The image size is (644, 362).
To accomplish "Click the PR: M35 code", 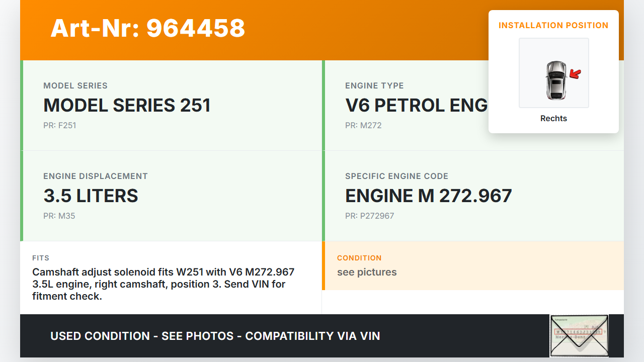I will tap(59, 216).
